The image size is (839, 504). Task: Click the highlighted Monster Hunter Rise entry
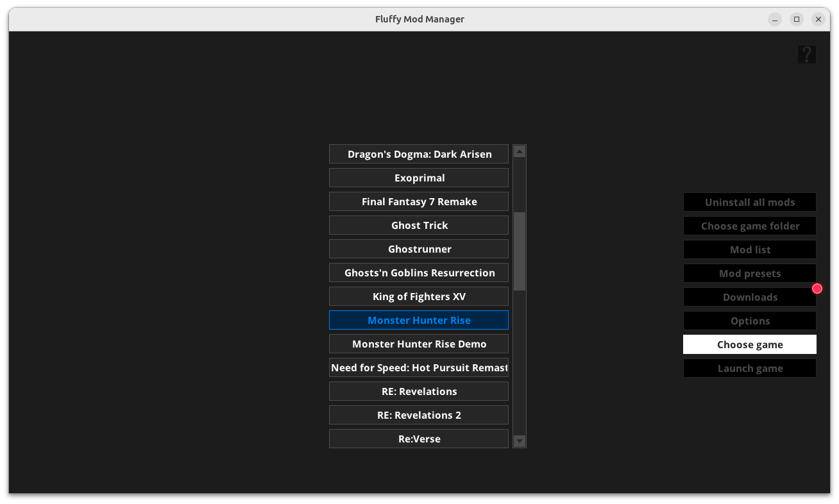[419, 320]
